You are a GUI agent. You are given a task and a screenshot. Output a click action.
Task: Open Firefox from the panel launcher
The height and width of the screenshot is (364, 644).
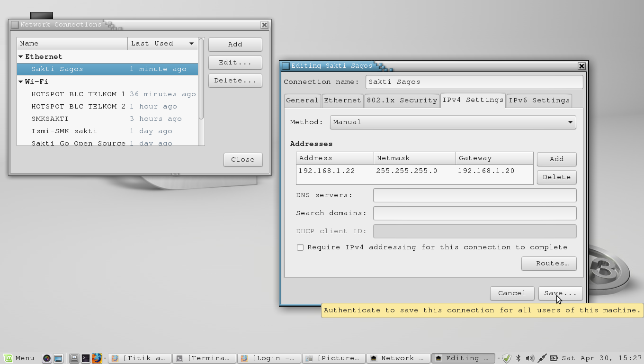click(97, 358)
